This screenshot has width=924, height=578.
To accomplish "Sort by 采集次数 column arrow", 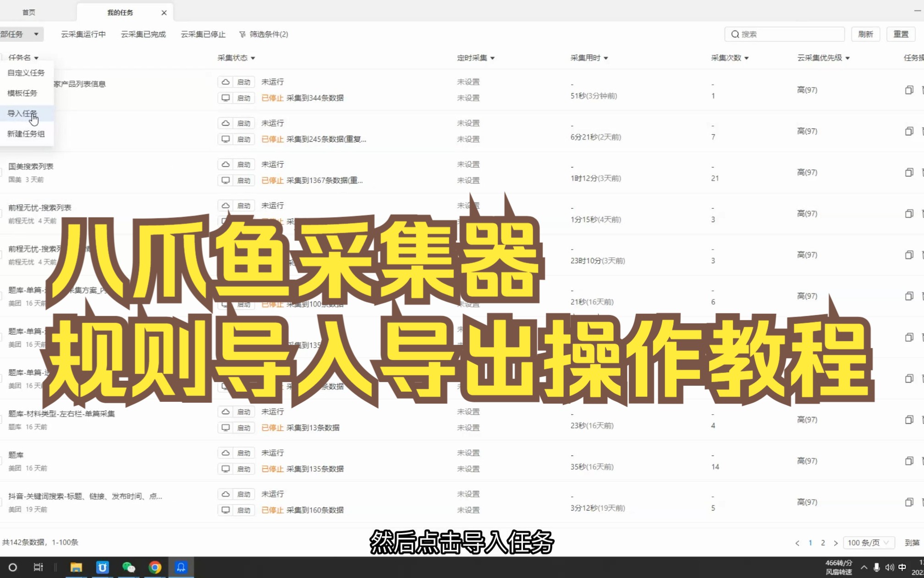I will point(747,58).
